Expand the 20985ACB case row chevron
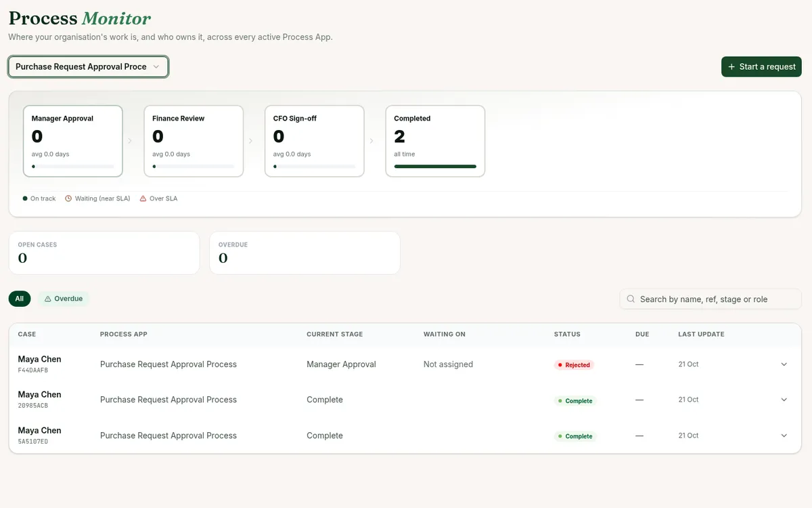Viewport: 812px width, 508px height. click(x=784, y=400)
